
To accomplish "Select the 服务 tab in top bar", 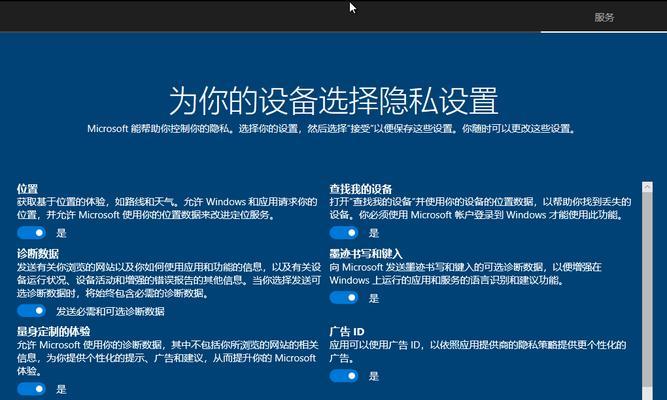I will [604, 17].
